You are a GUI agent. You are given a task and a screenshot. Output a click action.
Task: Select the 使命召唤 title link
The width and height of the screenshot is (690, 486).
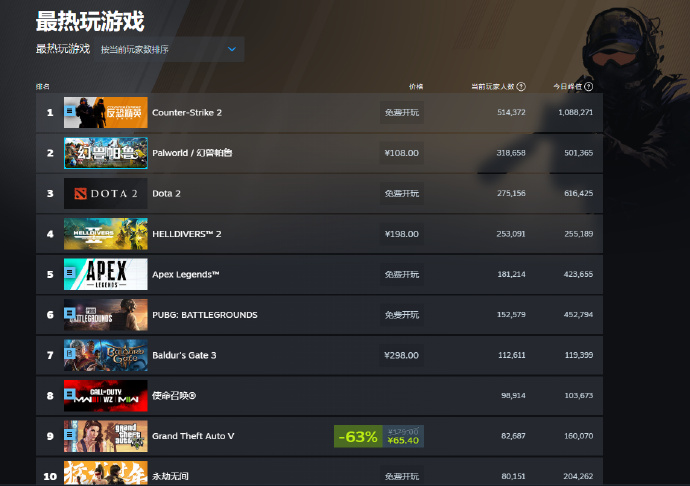174,396
